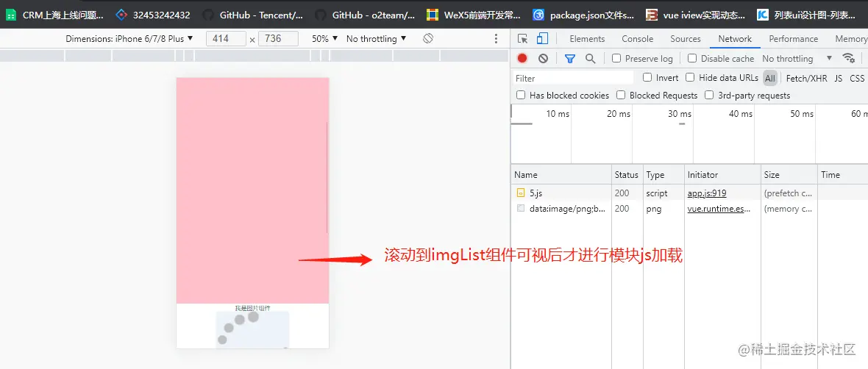The width and height of the screenshot is (868, 369).
Task: Open the 32453242432 bookmark
Action: [153, 15]
